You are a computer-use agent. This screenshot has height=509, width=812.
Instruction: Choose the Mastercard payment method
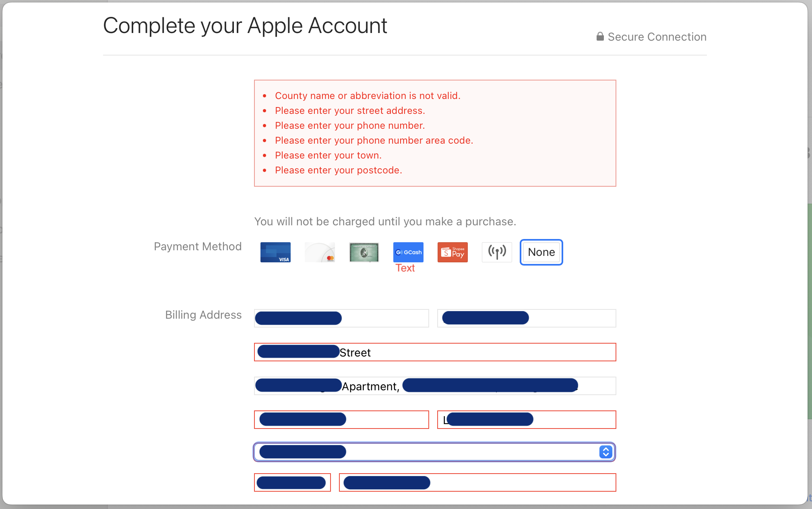click(320, 252)
